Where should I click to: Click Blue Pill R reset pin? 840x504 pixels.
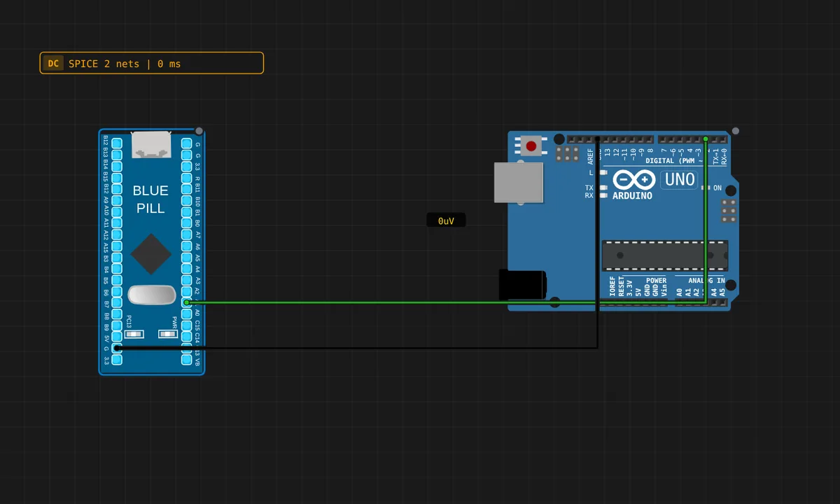(x=187, y=177)
